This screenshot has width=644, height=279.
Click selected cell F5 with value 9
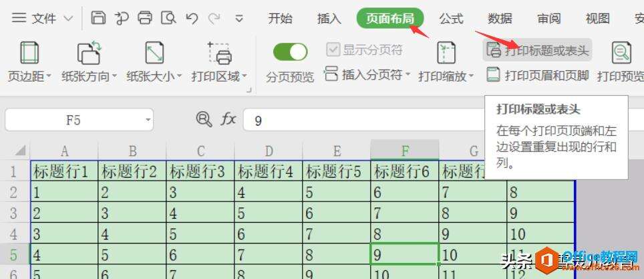point(405,254)
